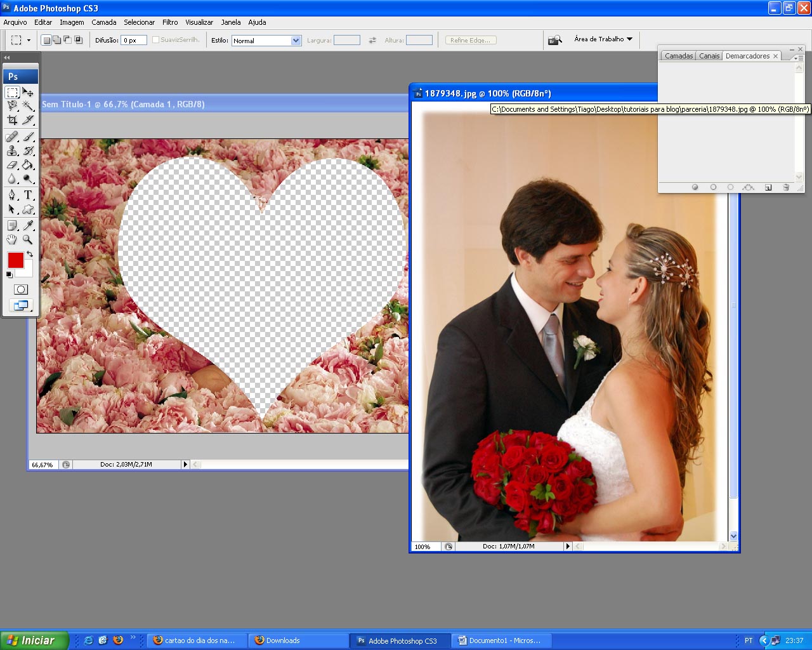This screenshot has width=812, height=650.
Task: Open the Estilo dropdown
Action: click(x=296, y=41)
